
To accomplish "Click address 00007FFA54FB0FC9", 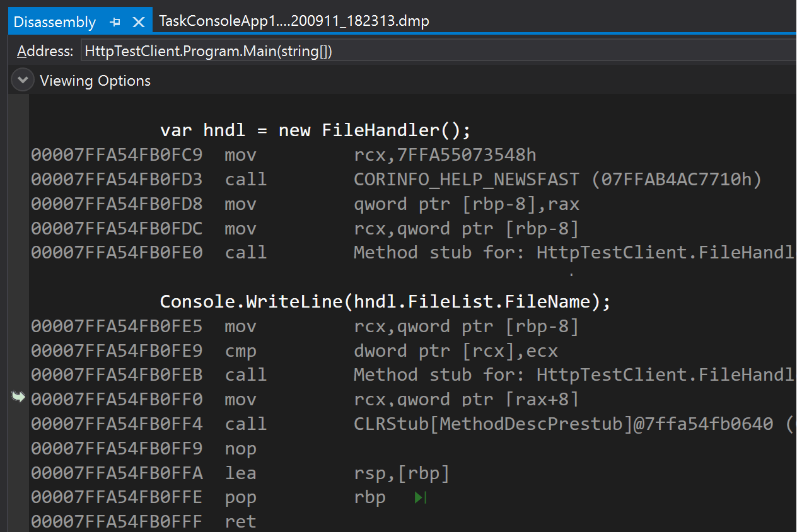I will tap(117, 154).
